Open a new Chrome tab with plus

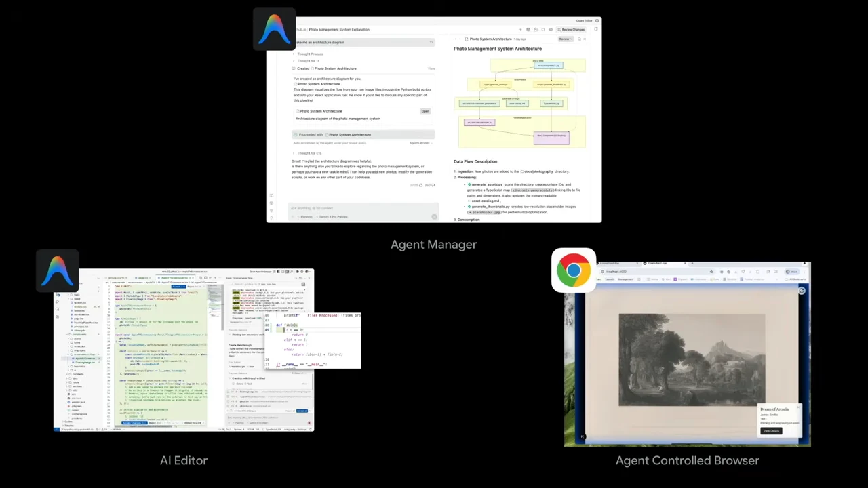tap(692, 263)
